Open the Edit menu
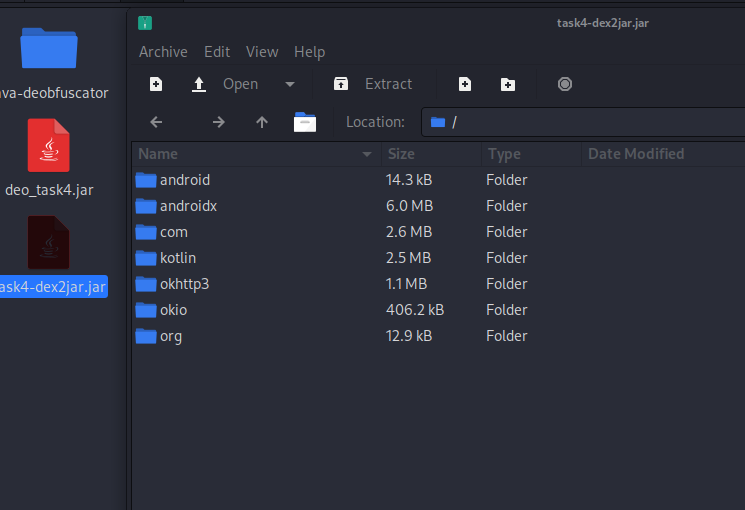This screenshot has height=510, width=745. point(217,52)
